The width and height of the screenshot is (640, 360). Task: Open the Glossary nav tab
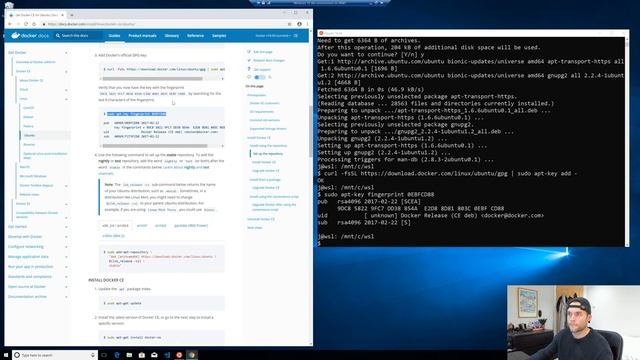pos(172,36)
